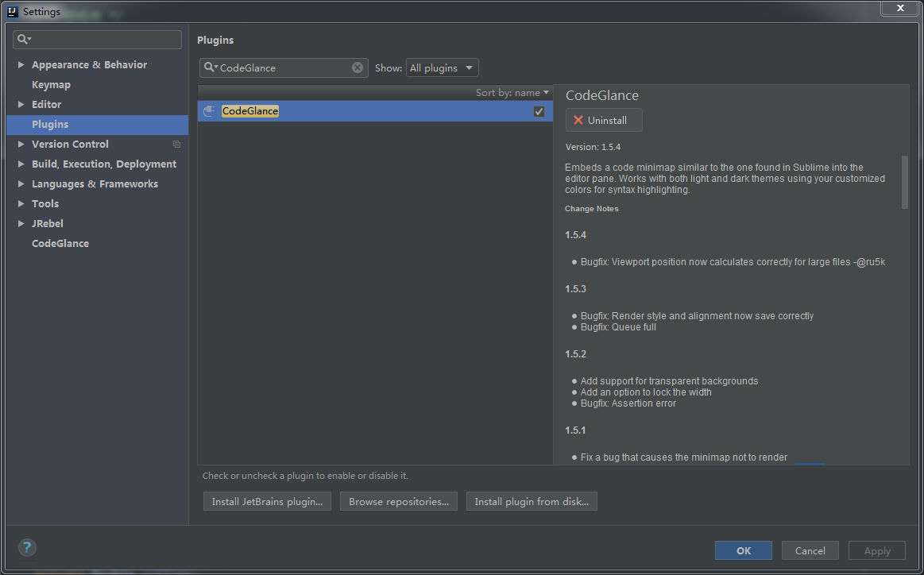Viewport: 924px width, 575px height.
Task: Open the CodeGlance settings page
Action: [60, 243]
